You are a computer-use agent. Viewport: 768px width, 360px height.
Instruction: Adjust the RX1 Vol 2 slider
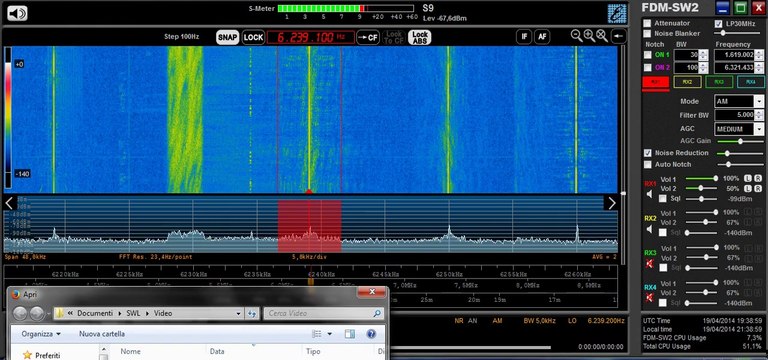click(701, 189)
